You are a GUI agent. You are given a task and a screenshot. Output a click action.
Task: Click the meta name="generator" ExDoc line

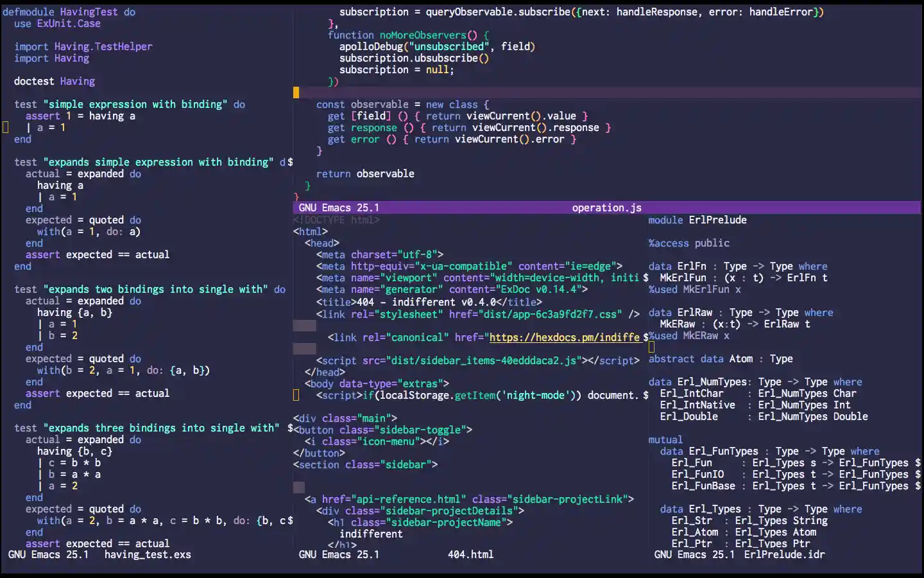pos(452,289)
